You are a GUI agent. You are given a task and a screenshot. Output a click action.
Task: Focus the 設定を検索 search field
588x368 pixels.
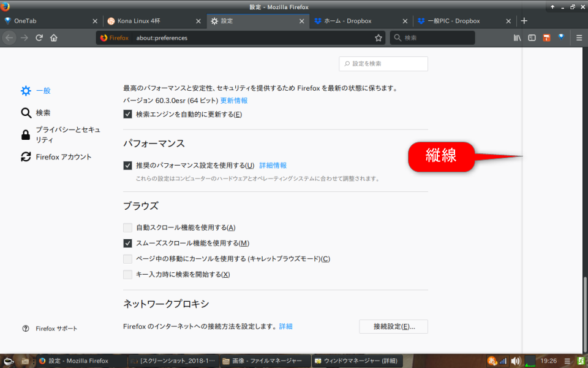(x=383, y=64)
